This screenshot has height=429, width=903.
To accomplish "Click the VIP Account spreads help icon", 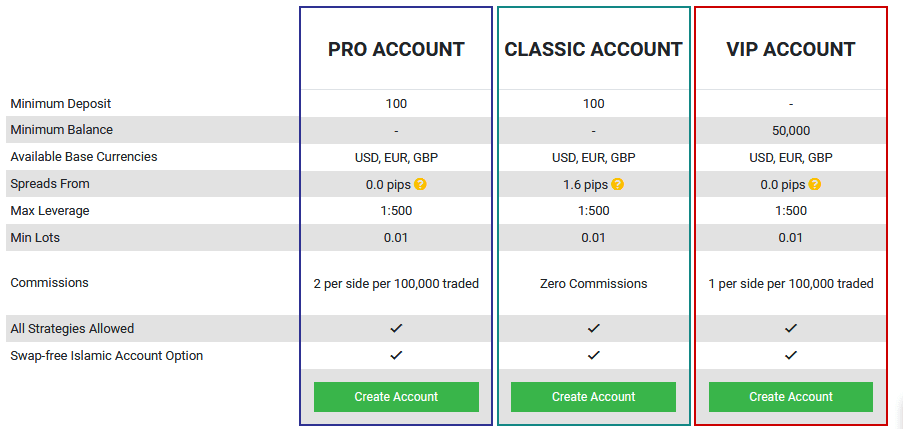I will 814,184.
